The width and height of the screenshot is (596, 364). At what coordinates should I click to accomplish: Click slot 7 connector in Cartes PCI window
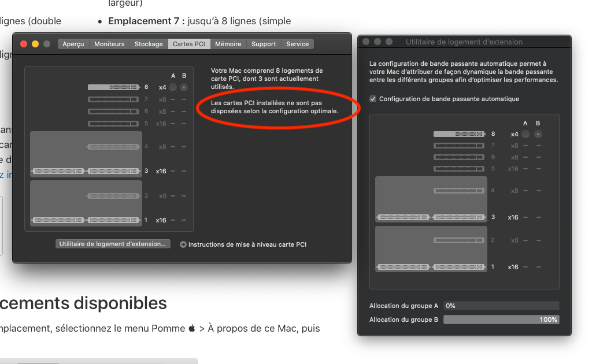pos(113,99)
